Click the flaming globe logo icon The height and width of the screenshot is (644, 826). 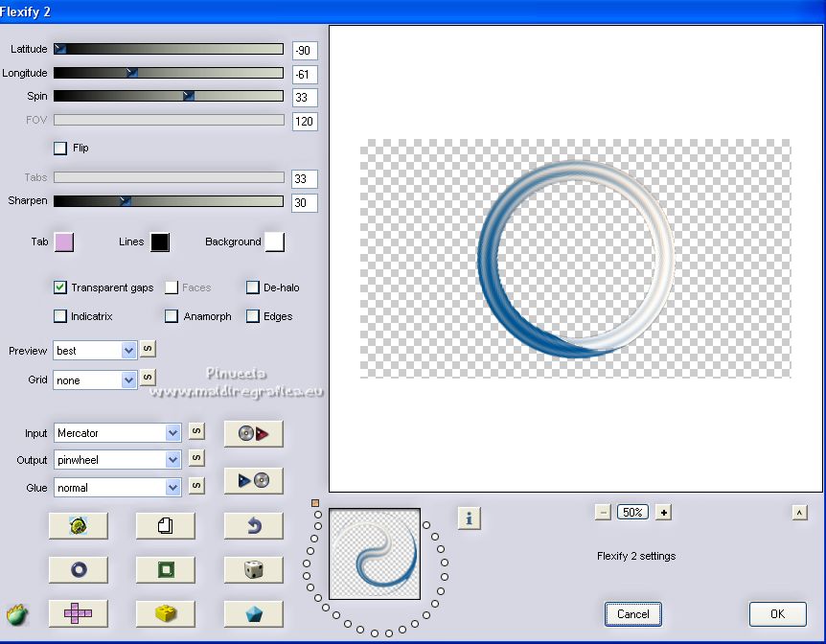[x=17, y=614]
